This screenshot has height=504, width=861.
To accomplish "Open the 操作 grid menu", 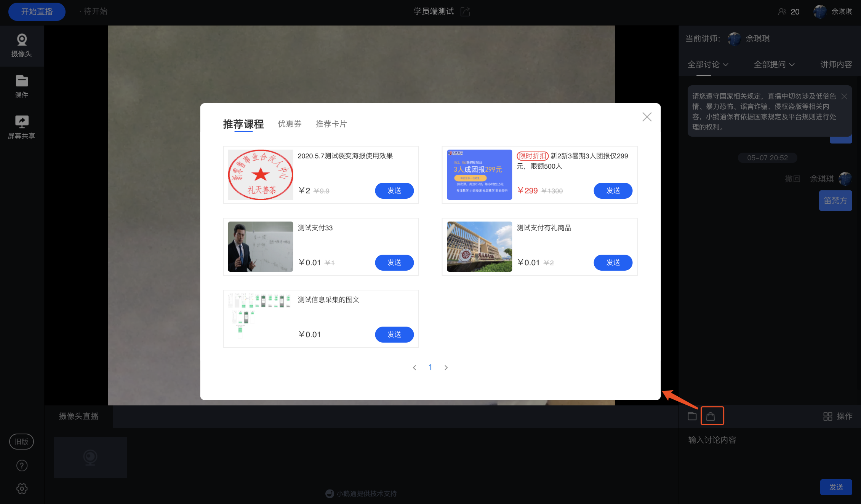I will point(838,416).
